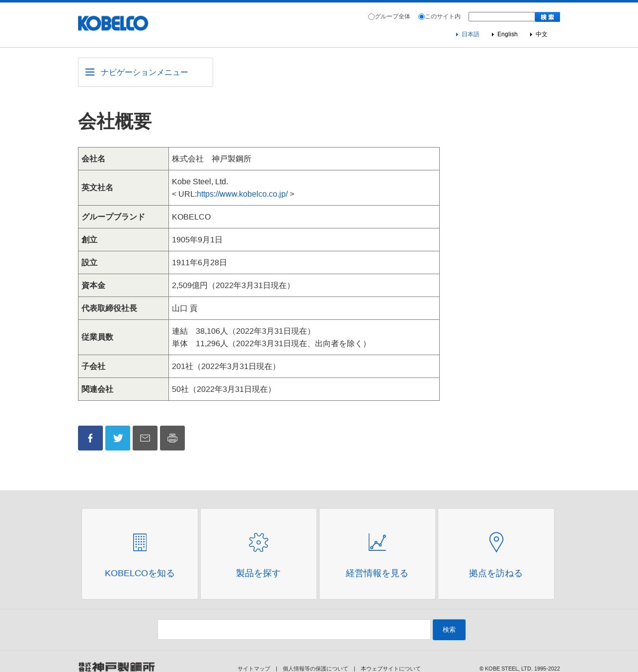Focus the header search input field
The image size is (638, 672).
click(501, 17)
